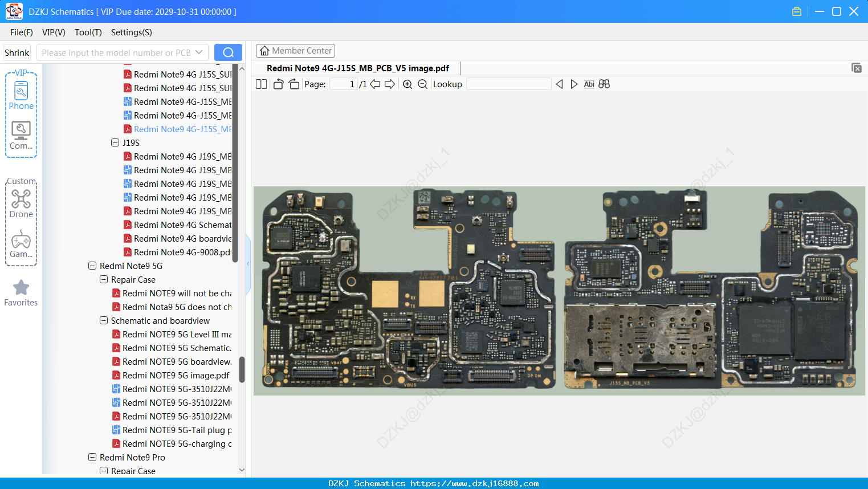Click the binoculars search icon

tap(604, 84)
